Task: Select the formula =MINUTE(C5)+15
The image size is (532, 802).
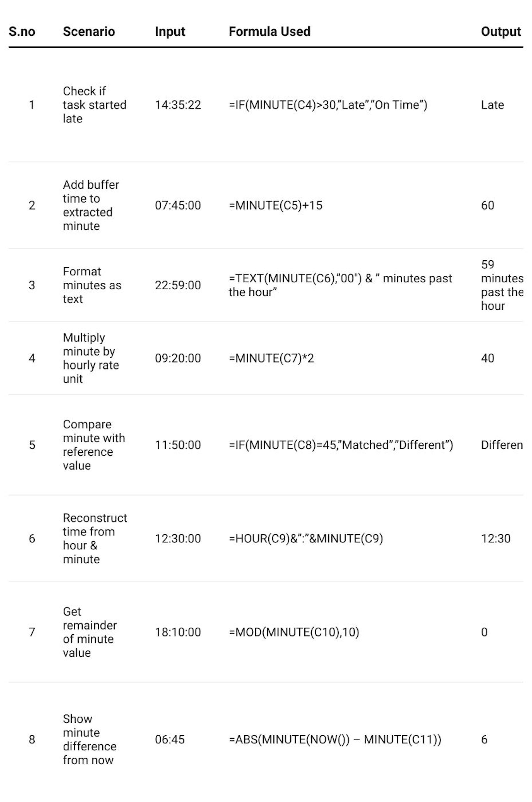Action: (275, 205)
